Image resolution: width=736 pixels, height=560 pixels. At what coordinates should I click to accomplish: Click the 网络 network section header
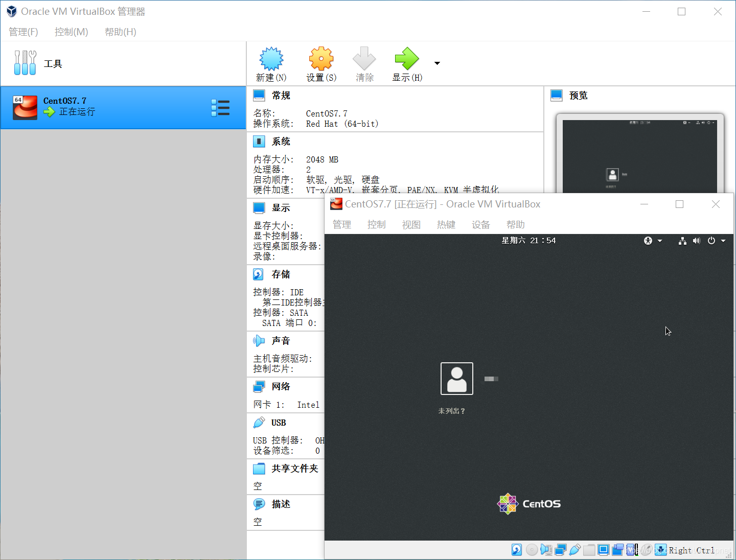[x=281, y=387]
